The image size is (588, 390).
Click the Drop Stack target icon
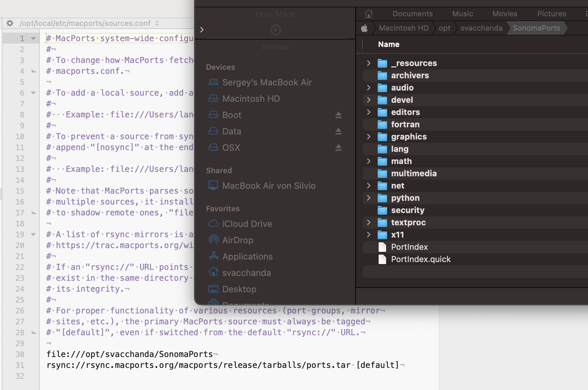pyautogui.click(x=275, y=30)
